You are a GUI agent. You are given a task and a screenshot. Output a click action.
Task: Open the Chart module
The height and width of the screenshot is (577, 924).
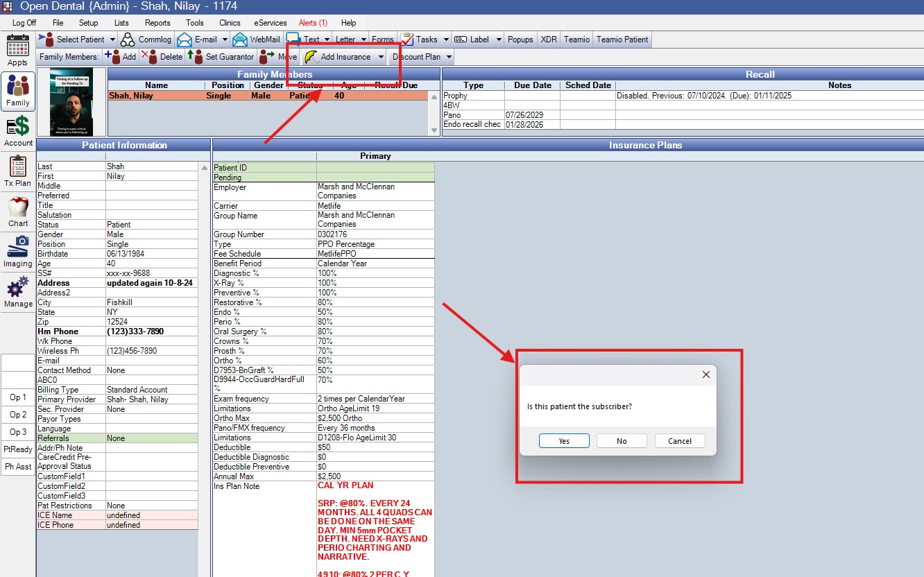tap(17, 212)
